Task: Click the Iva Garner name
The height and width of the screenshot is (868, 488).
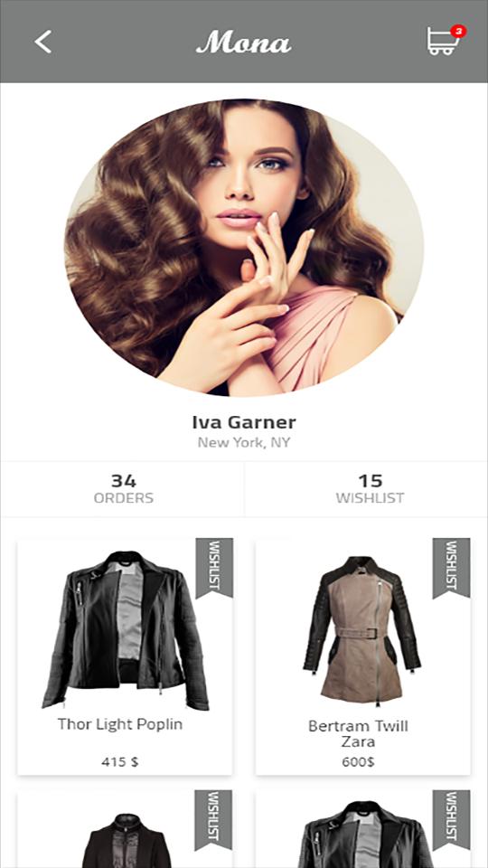Action: [x=244, y=422]
